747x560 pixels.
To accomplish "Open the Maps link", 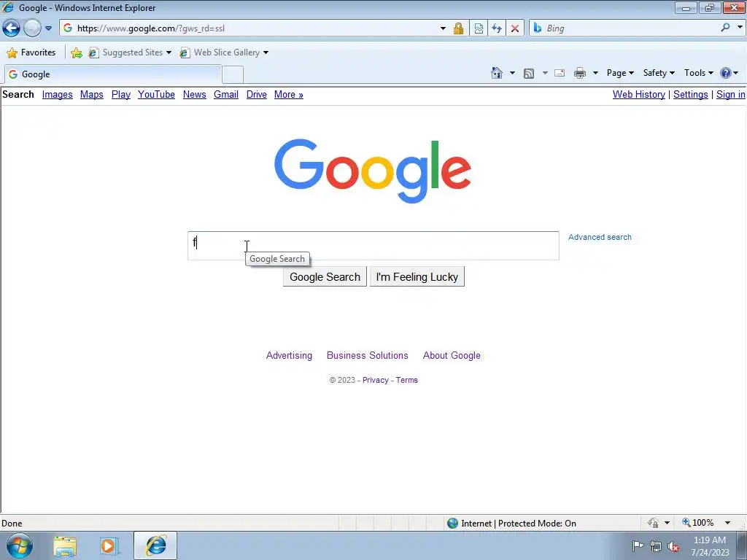I will coord(91,94).
